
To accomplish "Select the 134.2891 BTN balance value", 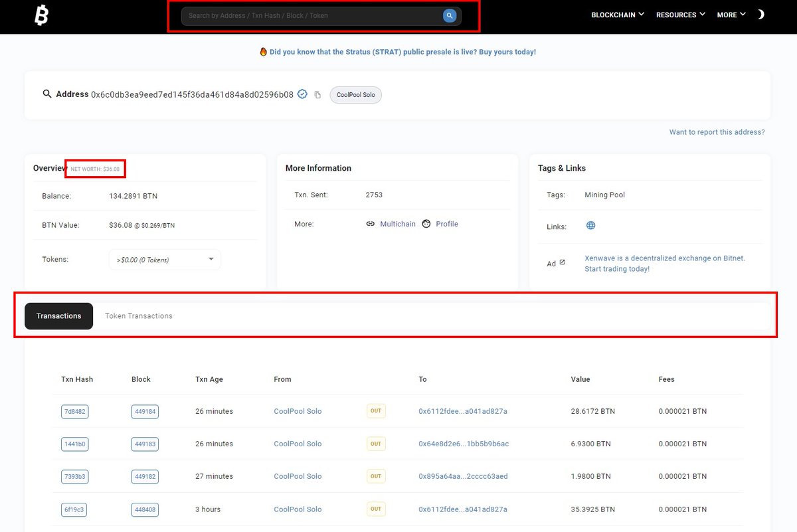I will 133,196.
